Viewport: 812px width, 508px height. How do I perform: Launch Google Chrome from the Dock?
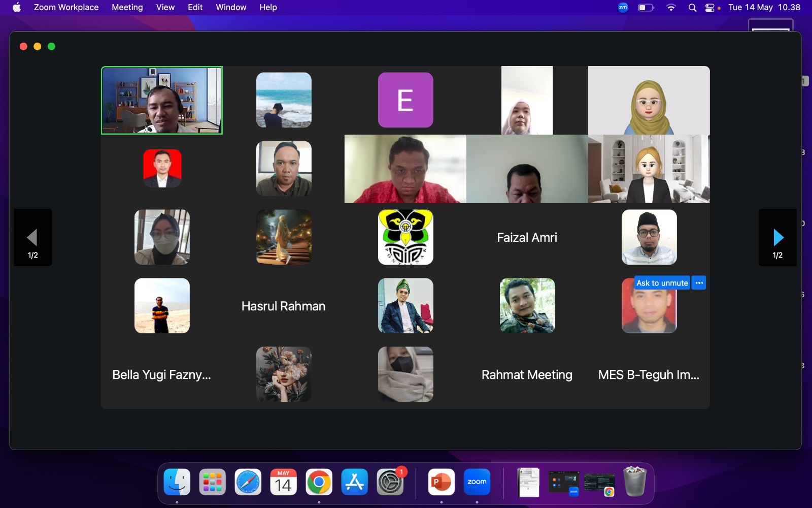coord(319,482)
